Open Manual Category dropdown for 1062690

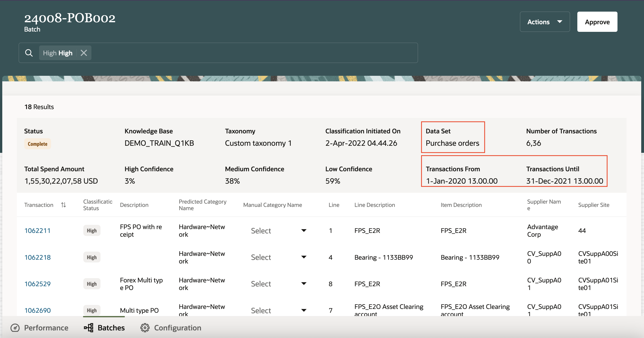tap(304, 310)
